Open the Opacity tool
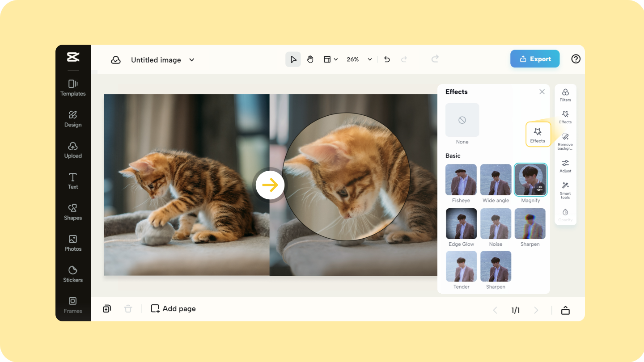 coord(565,215)
